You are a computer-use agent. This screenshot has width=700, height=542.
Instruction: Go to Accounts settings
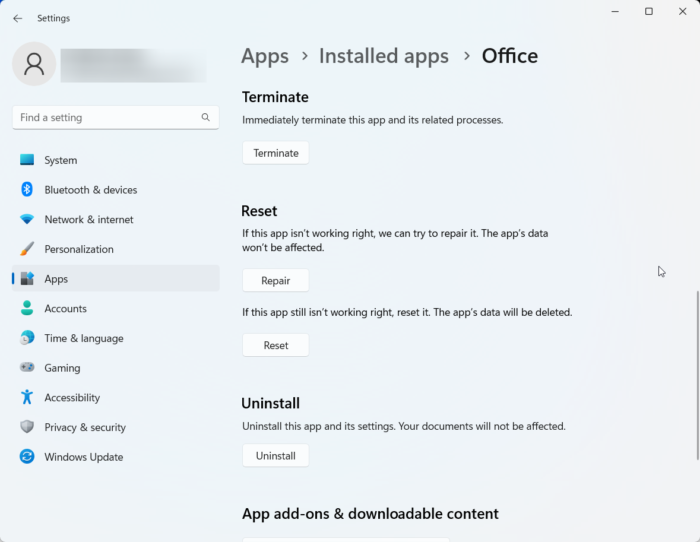tap(65, 309)
